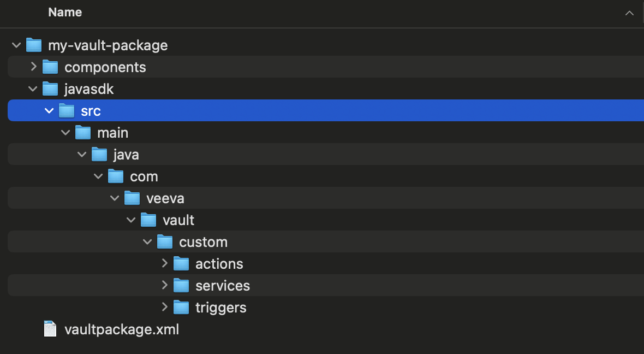Click the my-vault-package folder icon
Screen dimensions: 644x354
pyautogui.click(x=34, y=45)
